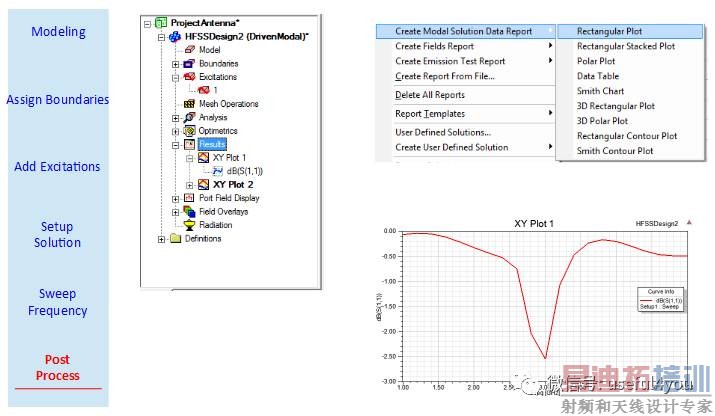This screenshot has width=715, height=416.
Task: Select Rectangular Contour Plot
Action: tap(631, 136)
